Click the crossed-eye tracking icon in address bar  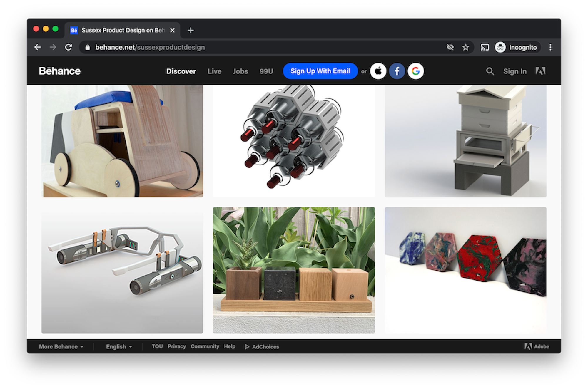coord(450,47)
